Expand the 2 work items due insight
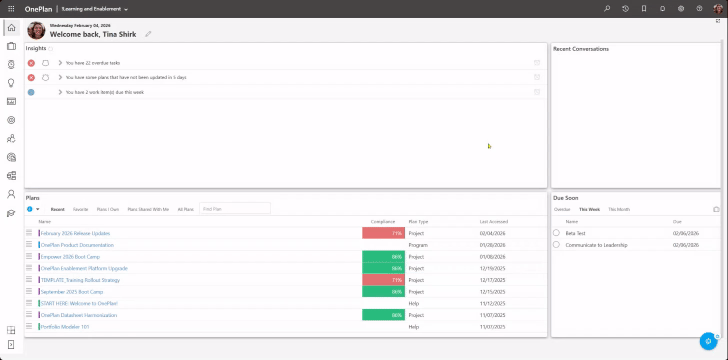 click(60, 92)
